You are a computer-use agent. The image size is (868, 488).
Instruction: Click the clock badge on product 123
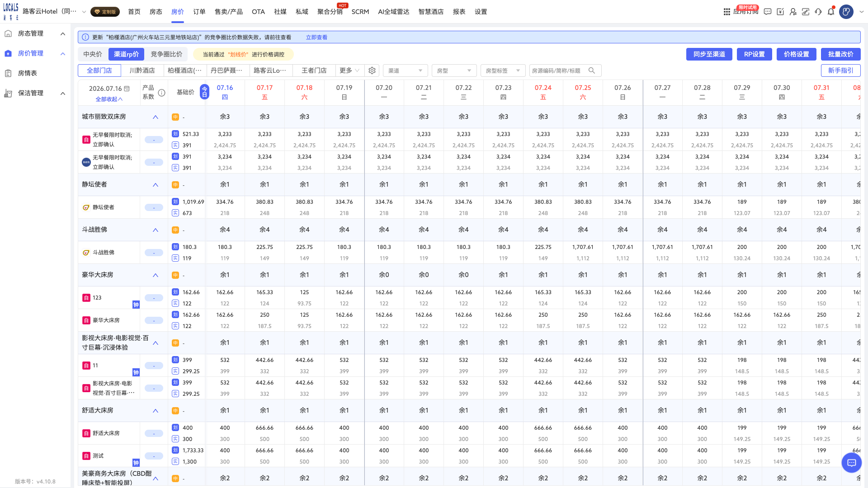(x=136, y=305)
